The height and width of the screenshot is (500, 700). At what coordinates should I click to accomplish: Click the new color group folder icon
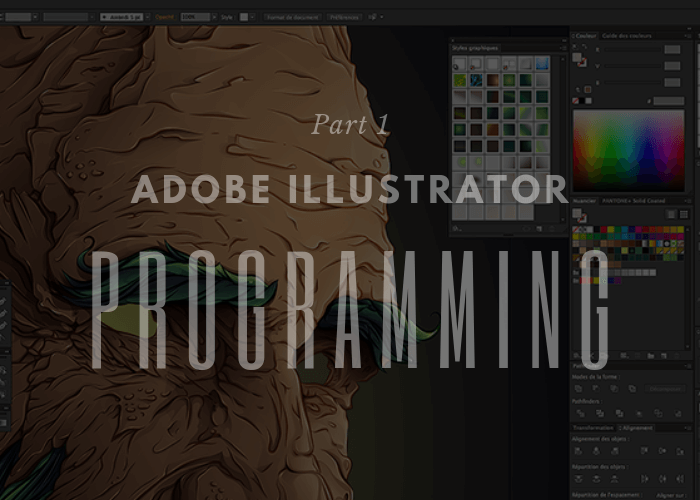[x=650, y=356]
